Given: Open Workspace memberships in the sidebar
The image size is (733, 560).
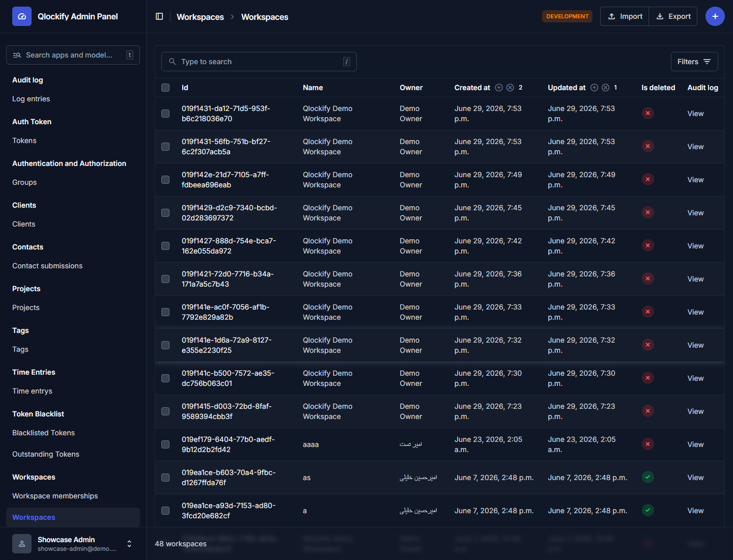Looking at the screenshot, I should pyautogui.click(x=55, y=496).
